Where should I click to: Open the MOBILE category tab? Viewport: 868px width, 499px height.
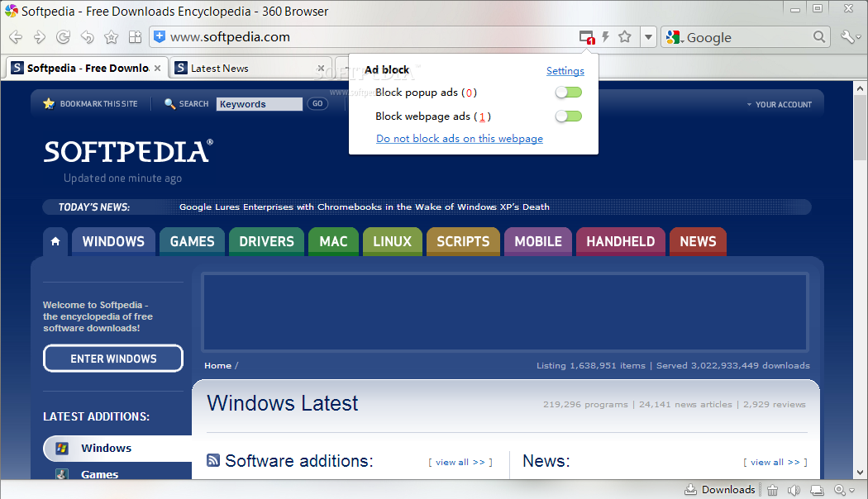[x=538, y=241]
